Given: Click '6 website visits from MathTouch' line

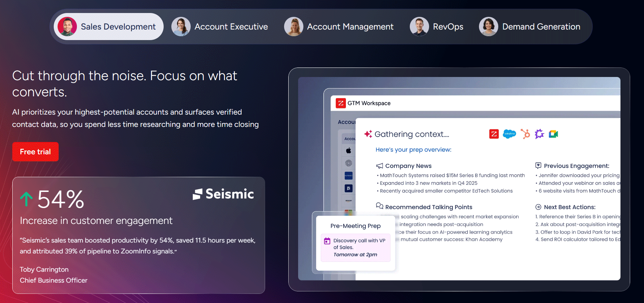Looking at the screenshot, I should (x=578, y=191).
